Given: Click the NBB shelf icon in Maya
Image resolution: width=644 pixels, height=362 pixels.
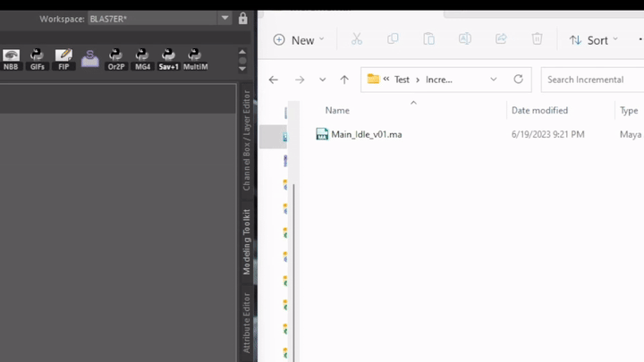Looking at the screenshot, I should 11,60.
